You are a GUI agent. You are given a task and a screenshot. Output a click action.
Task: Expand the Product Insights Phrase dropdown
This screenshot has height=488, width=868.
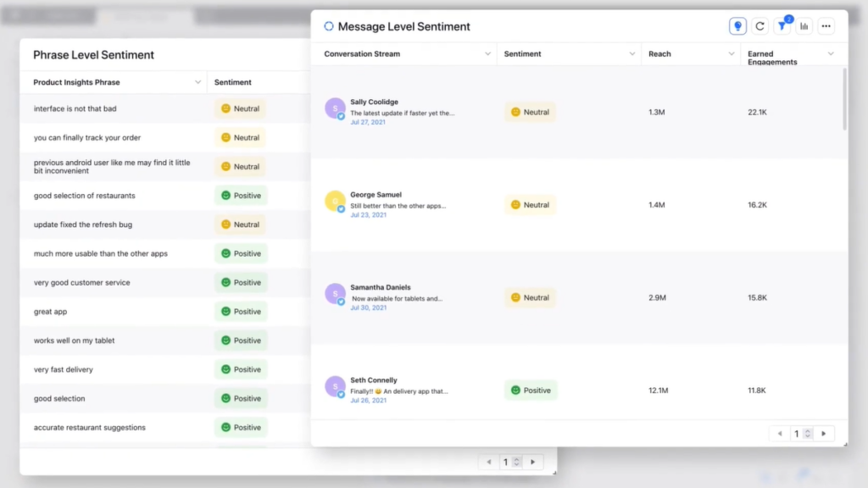[x=198, y=81]
